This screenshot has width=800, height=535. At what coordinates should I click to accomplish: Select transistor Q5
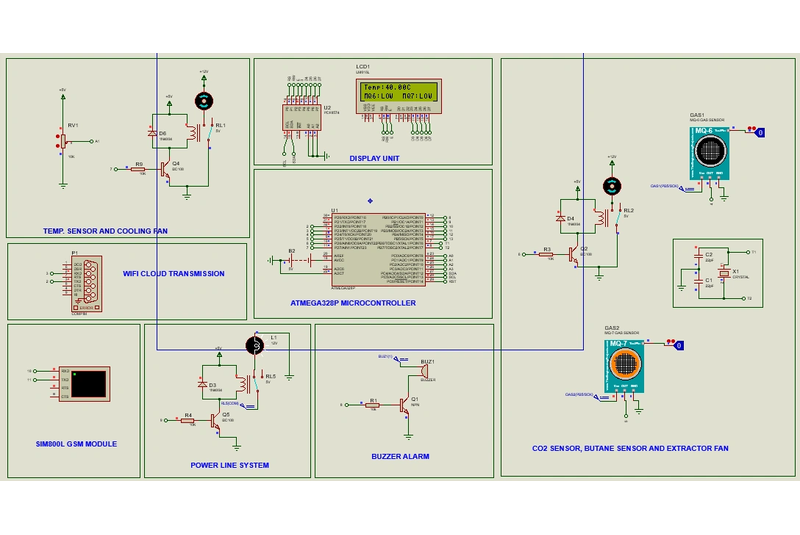[215, 421]
